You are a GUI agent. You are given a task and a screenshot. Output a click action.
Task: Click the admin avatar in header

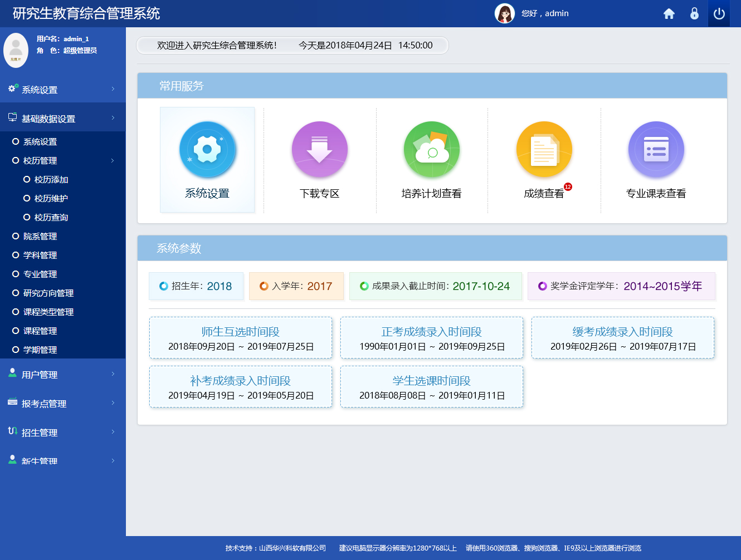[505, 13]
